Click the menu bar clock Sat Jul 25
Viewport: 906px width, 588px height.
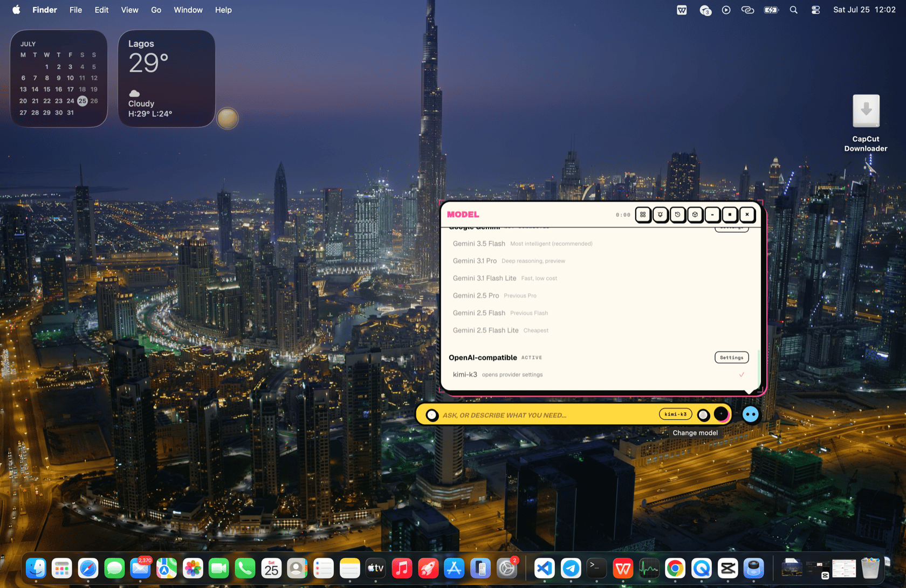864,10
